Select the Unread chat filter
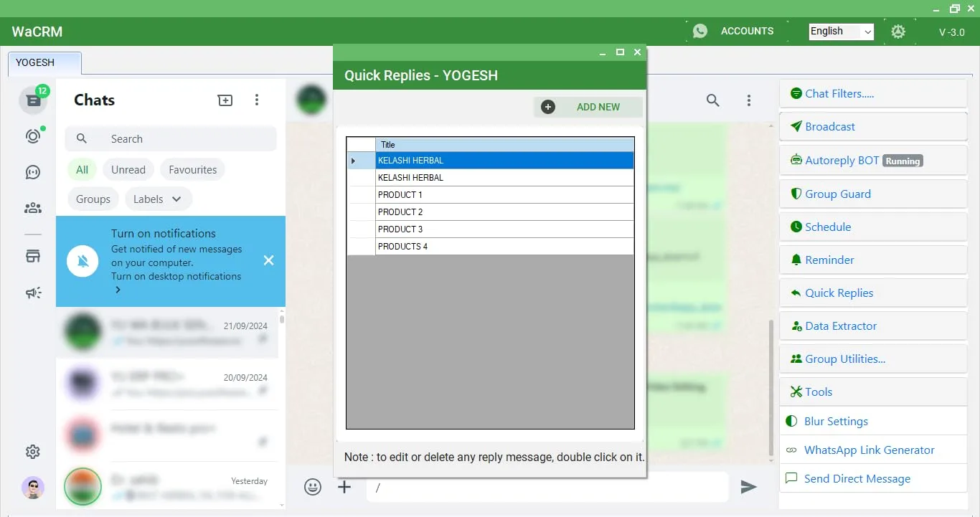Image resolution: width=980 pixels, height=517 pixels. tap(128, 170)
